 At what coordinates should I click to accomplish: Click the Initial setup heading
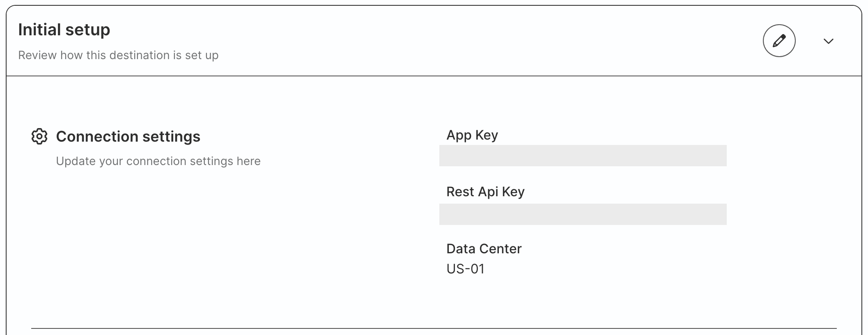pyautogui.click(x=64, y=30)
